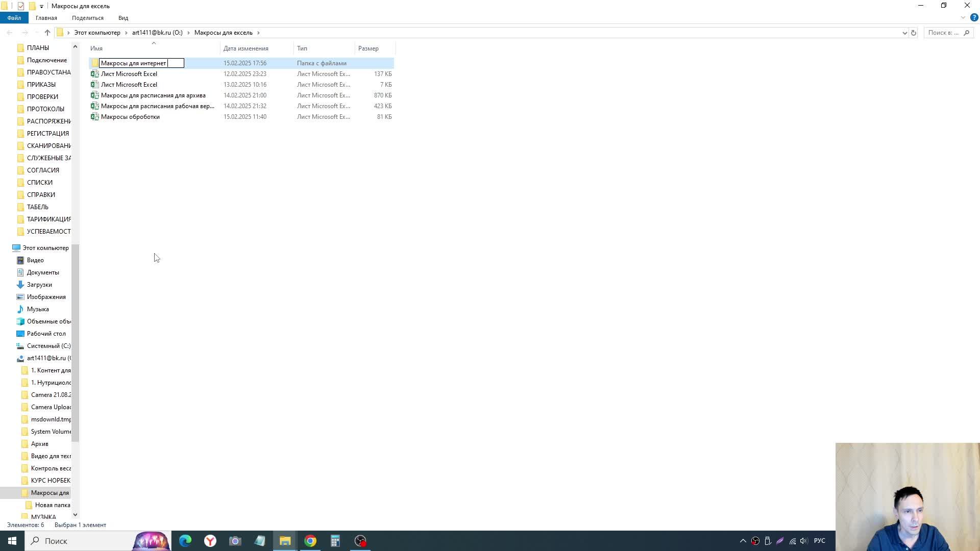Select the ПРОТОКОЛЫ folder in navigation pane
980x551 pixels.
click(x=45, y=109)
